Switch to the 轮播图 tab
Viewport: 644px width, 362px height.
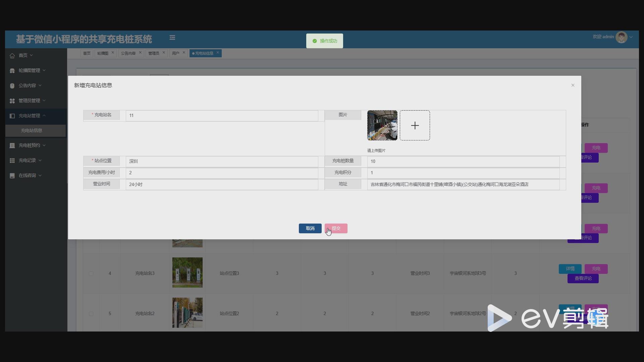click(103, 53)
